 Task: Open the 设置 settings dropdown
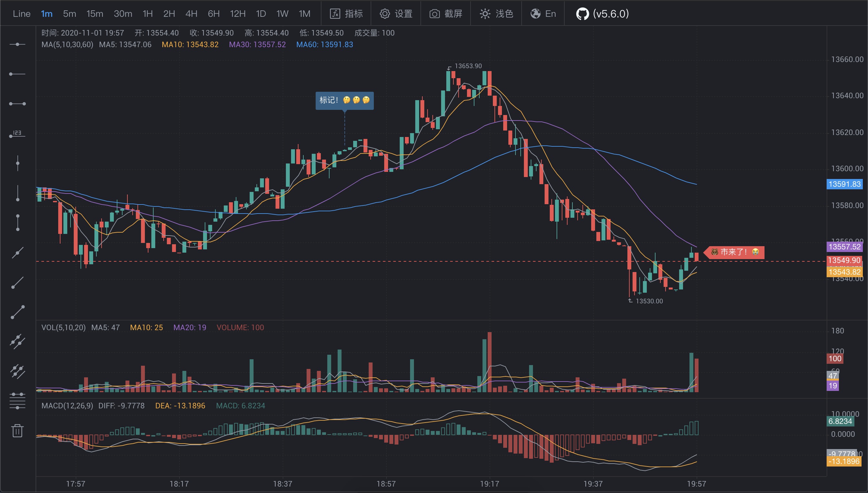pyautogui.click(x=396, y=14)
